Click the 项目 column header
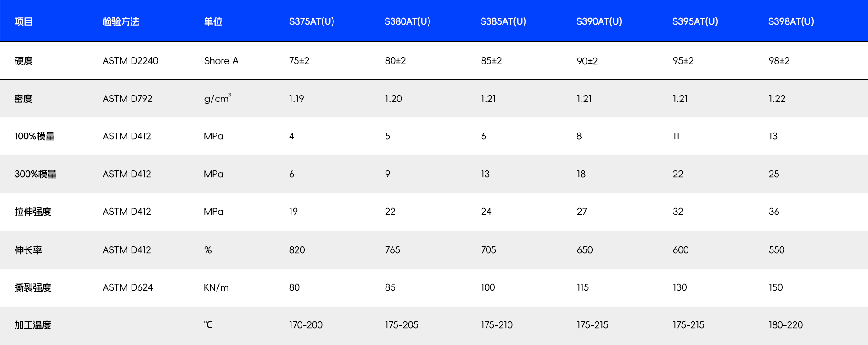This screenshot has height=345, width=868. coord(24,21)
